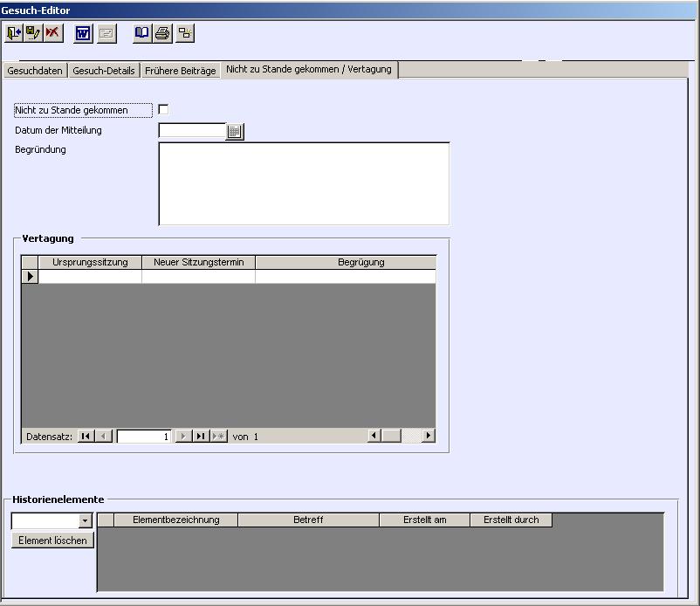
Task: Expand the Historienelemente dropdown
Action: [85, 521]
